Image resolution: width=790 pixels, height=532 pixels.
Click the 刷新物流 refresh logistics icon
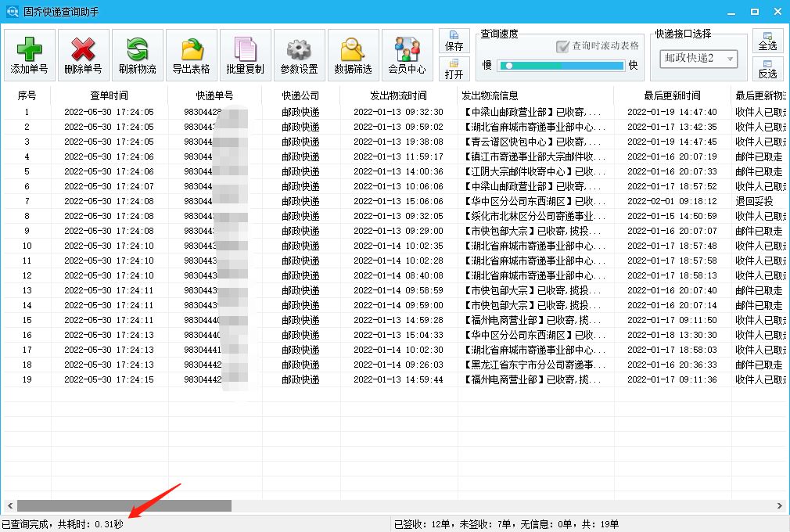click(x=138, y=53)
